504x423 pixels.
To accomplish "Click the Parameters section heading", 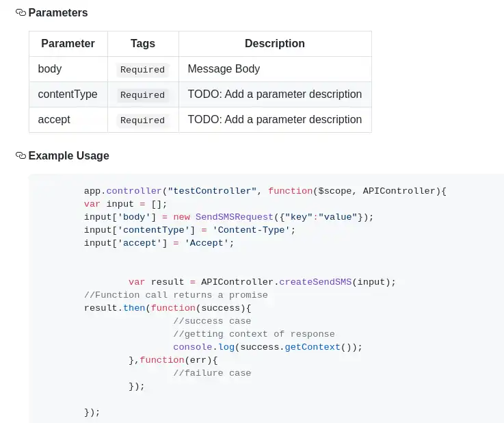I will coord(58,12).
